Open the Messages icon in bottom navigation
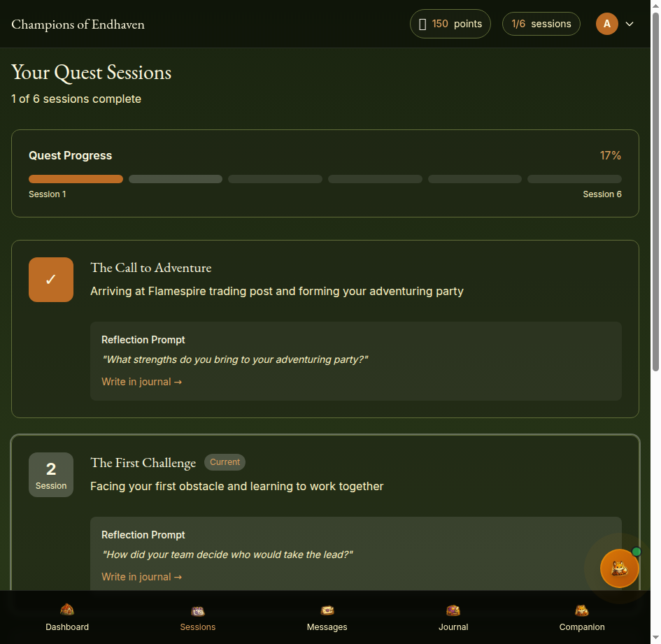 (x=327, y=610)
